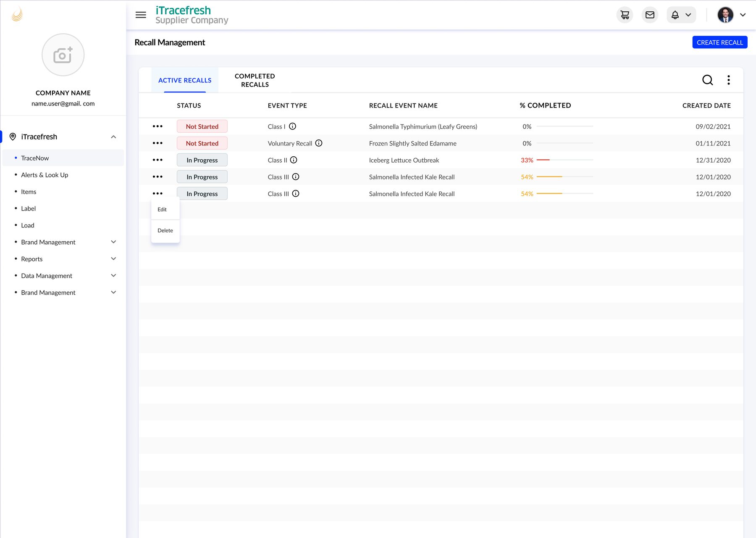This screenshot has width=756, height=538.
Task: Expand the notifications dropdown arrow
Action: (688, 15)
